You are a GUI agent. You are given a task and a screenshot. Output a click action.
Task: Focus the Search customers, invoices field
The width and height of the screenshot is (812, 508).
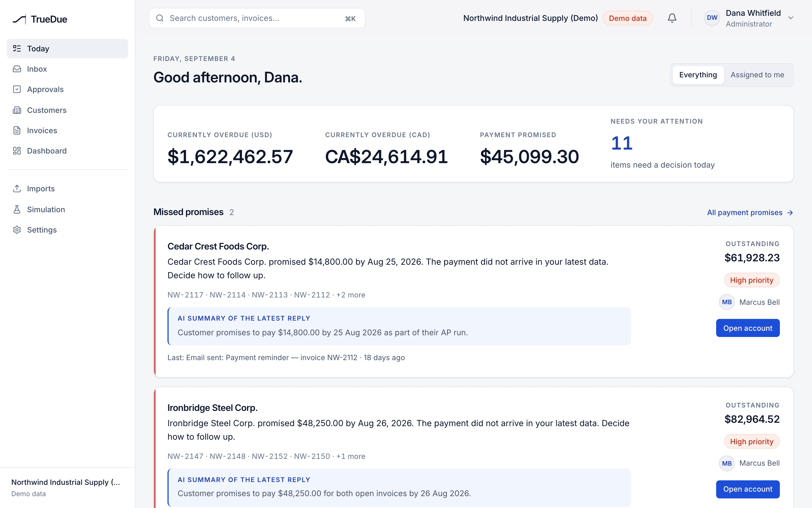click(x=257, y=18)
